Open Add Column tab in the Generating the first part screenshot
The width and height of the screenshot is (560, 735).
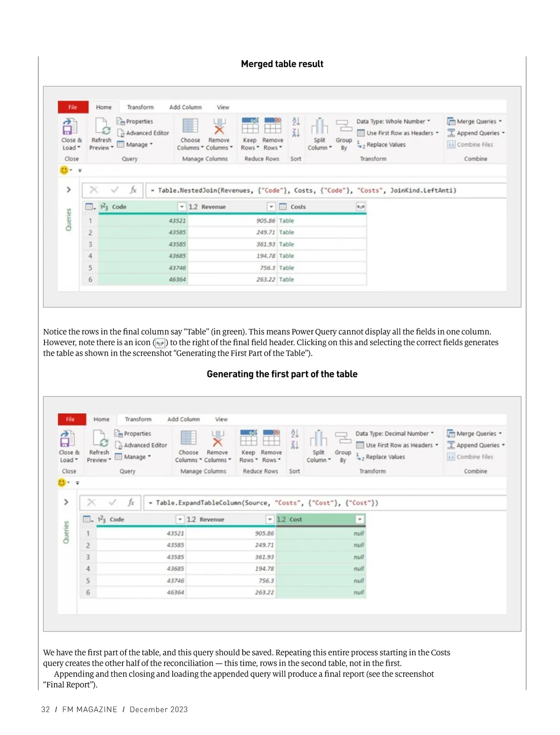click(x=183, y=420)
